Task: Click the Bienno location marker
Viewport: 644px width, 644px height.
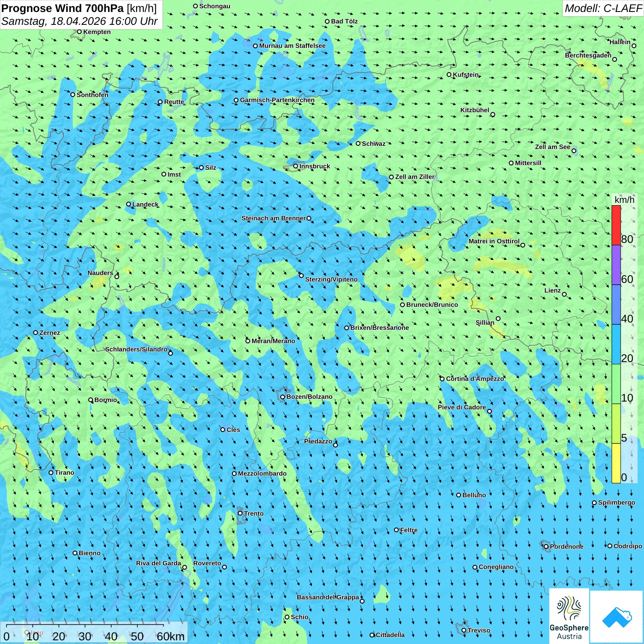Action: tap(75, 553)
